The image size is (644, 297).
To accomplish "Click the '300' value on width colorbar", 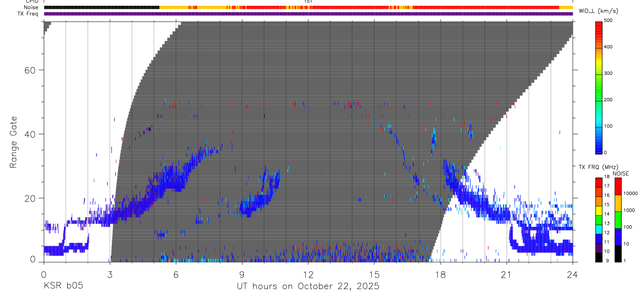I will point(608,73).
